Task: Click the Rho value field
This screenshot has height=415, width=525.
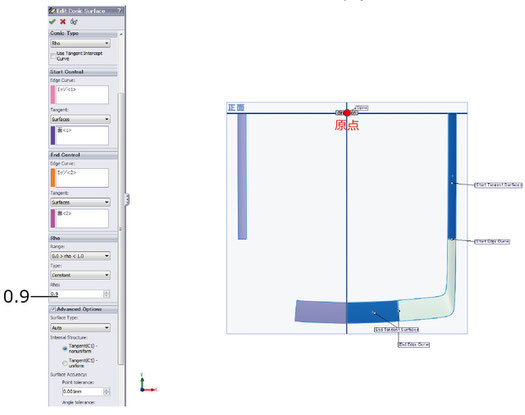Action: tap(77, 294)
